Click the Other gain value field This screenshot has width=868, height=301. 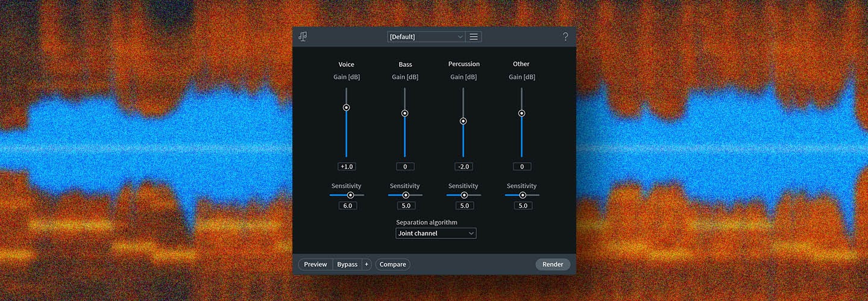[x=522, y=167]
